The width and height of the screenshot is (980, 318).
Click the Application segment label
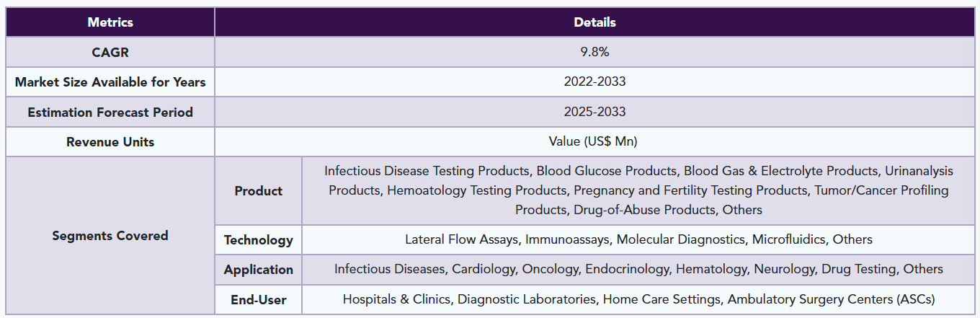click(259, 270)
